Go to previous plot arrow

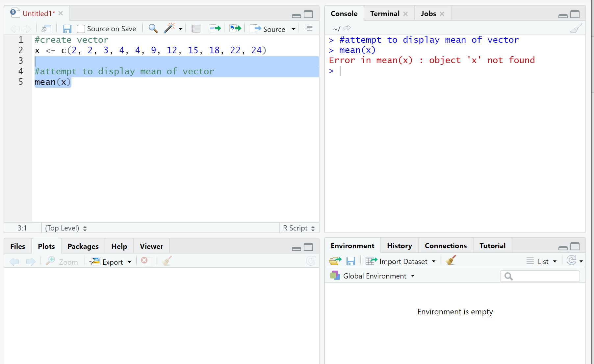(x=14, y=262)
